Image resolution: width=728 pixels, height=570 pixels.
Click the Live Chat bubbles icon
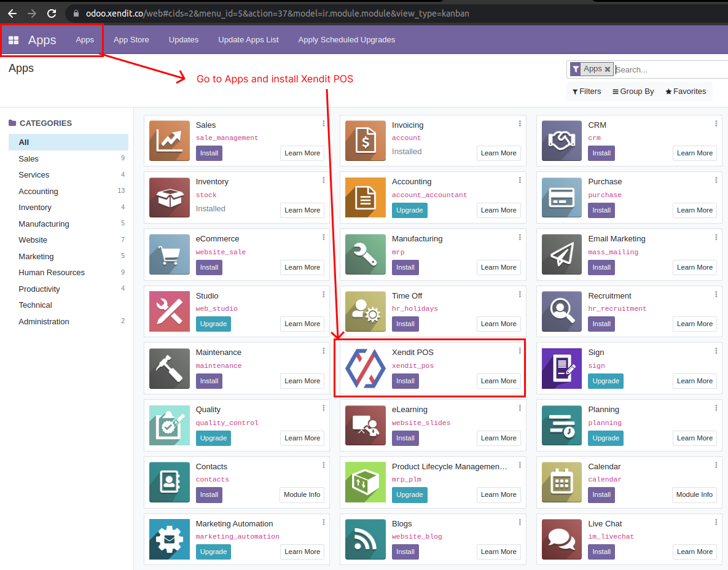(x=562, y=539)
